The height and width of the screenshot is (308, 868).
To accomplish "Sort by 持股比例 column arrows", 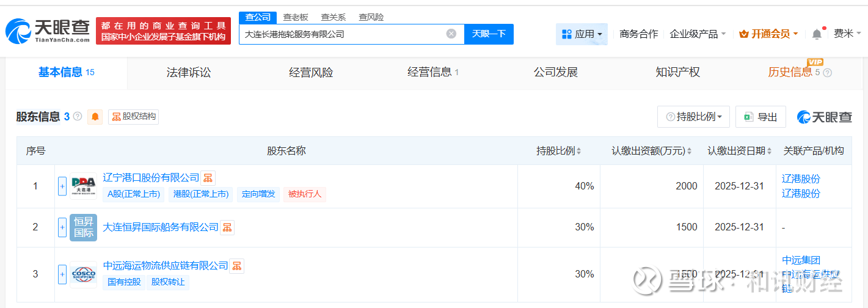I will (578, 151).
